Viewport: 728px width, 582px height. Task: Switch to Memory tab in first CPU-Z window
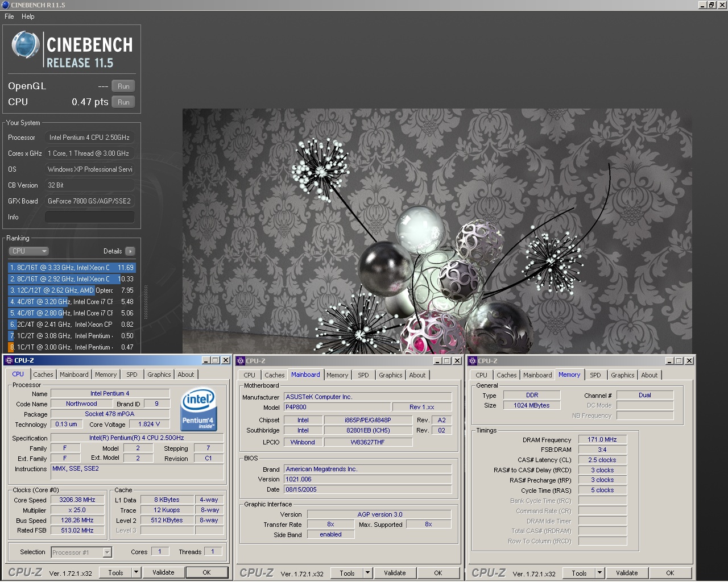(x=106, y=375)
